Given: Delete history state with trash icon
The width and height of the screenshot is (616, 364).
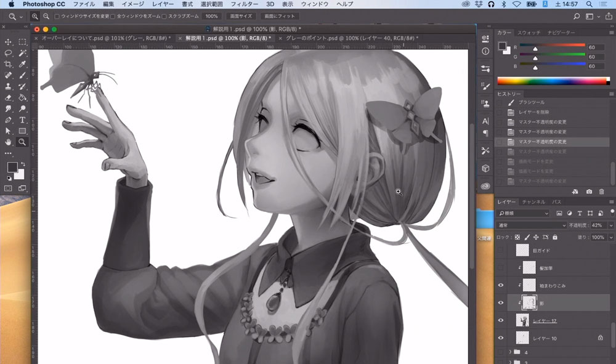Looking at the screenshot, I should click(602, 192).
